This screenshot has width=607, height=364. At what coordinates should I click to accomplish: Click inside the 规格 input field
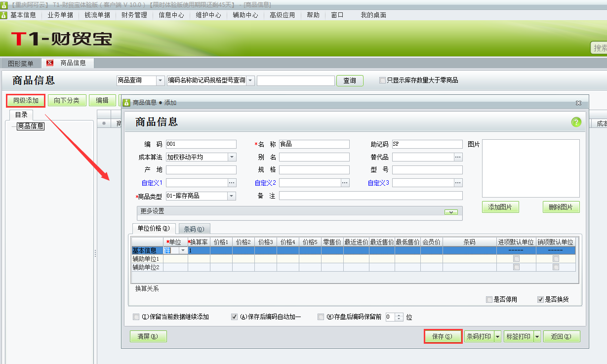click(315, 169)
